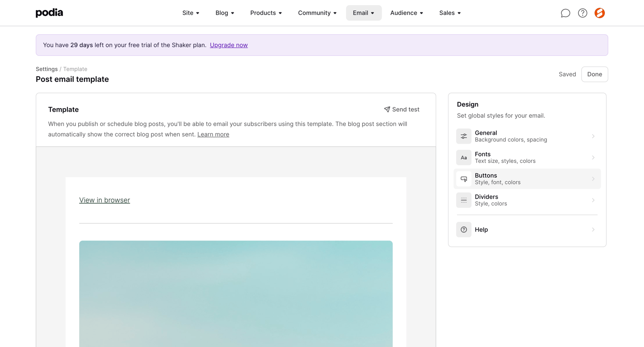Image resolution: width=644 pixels, height=347 pixels.
Task: Click the View in browser link
Action: (x=105, y=200)
